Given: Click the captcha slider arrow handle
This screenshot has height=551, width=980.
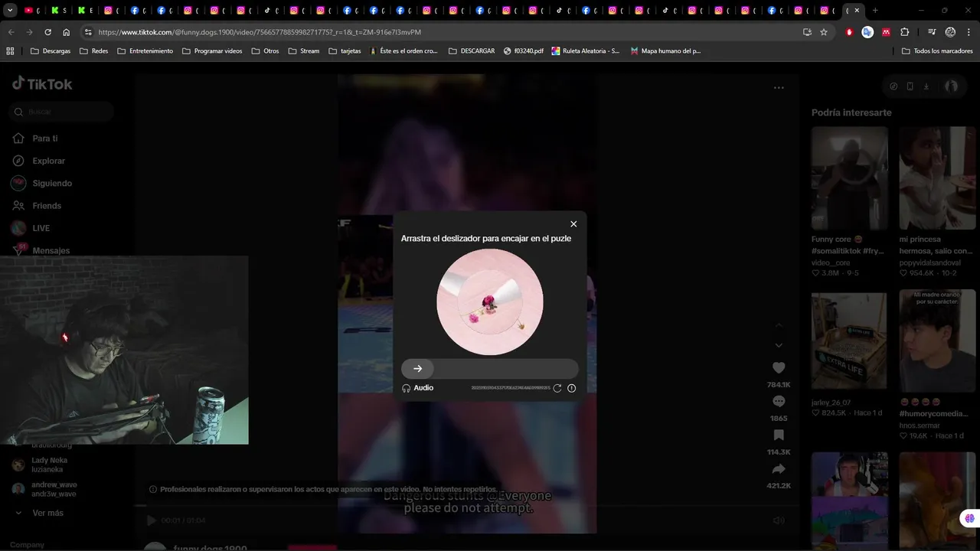Looking at the screenshot, I should click(417, 368).
